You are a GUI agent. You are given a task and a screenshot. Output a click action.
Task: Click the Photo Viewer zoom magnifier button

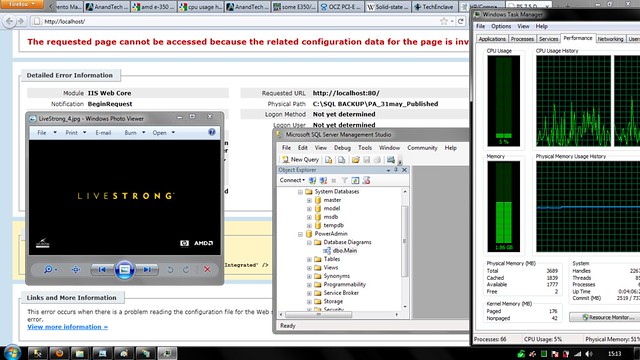(50, 269)
